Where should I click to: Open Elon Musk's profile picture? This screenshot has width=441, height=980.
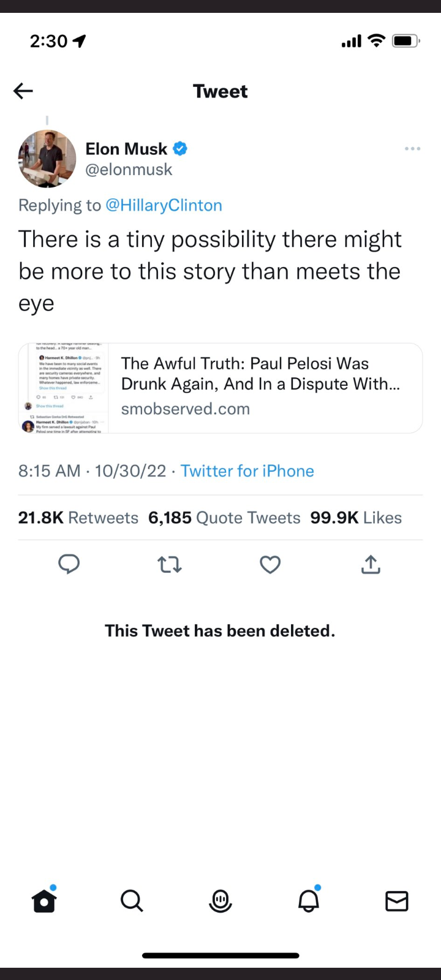click(47, 159)
